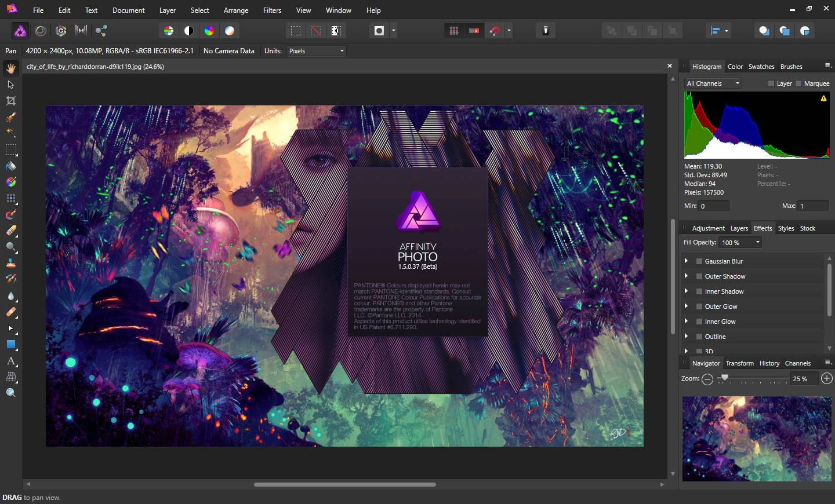Open the Navigator panel options menu
835x504 pixels.
[x=827, y=362]
